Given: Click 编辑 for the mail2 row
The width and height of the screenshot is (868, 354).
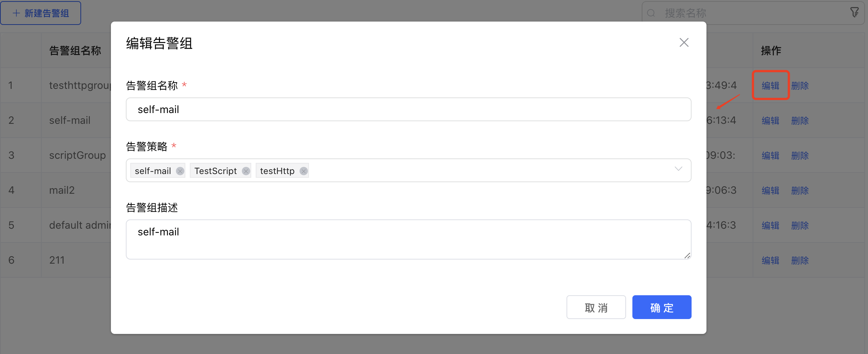Looking at the screenshot, I should pos(770,191).
